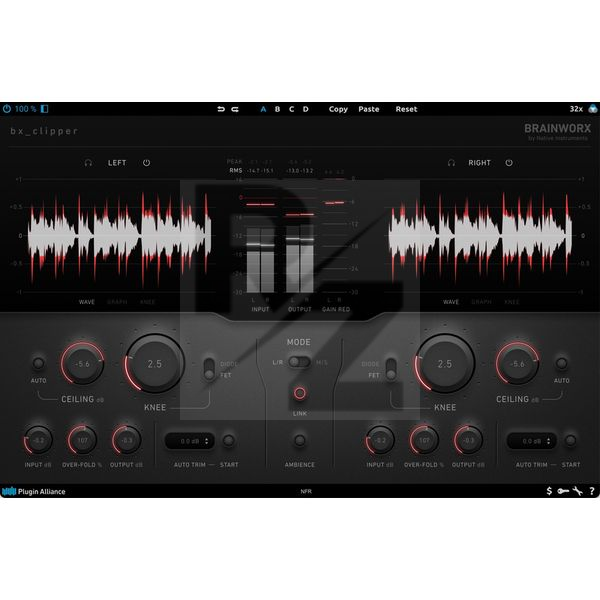600x600 pixels.
Task: Click the left AUTO TRIM START button
Action: coord(228,440)
